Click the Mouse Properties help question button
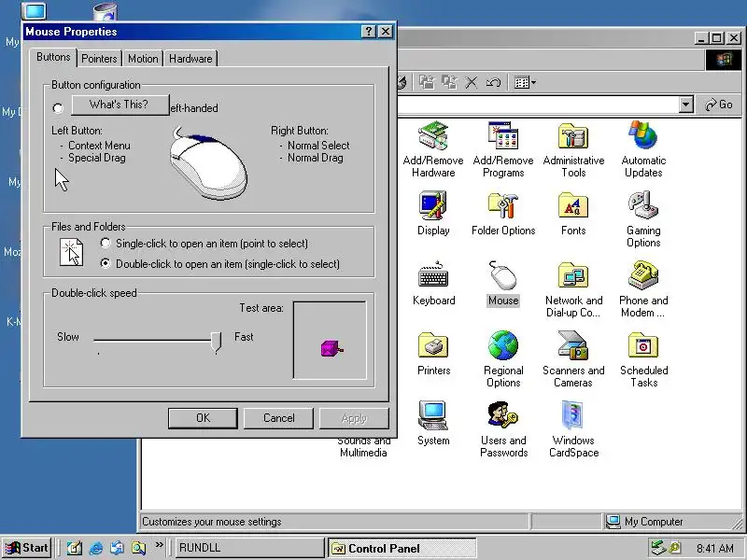Screen dimensions: 747x560 pos(368,32)
